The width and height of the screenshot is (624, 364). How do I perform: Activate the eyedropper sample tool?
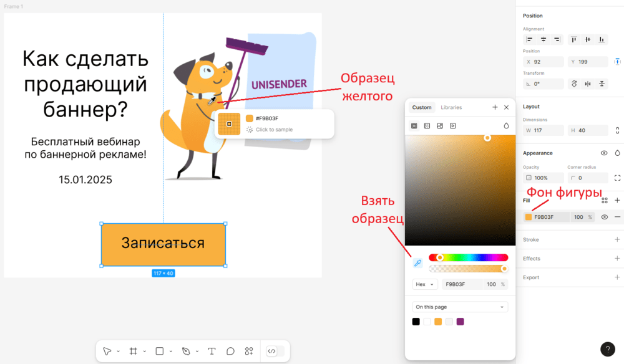point(417,263)
